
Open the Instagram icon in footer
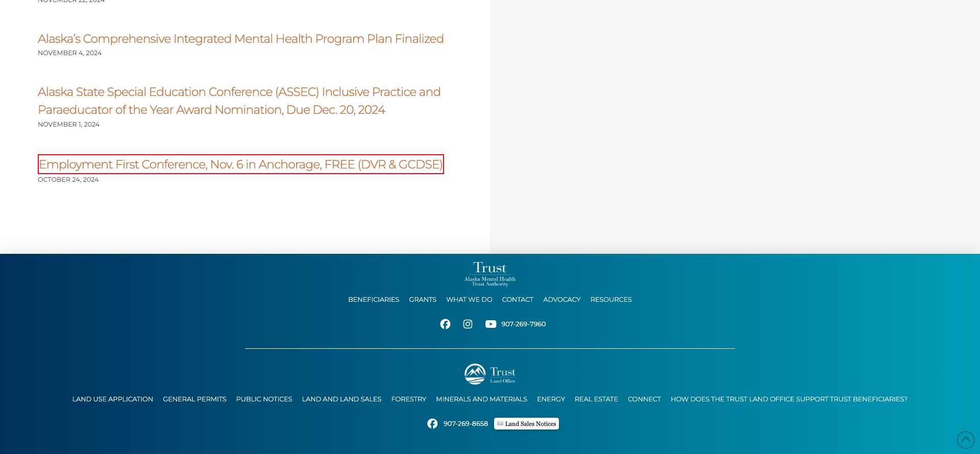pyautogui.click(x=468, y=324)
